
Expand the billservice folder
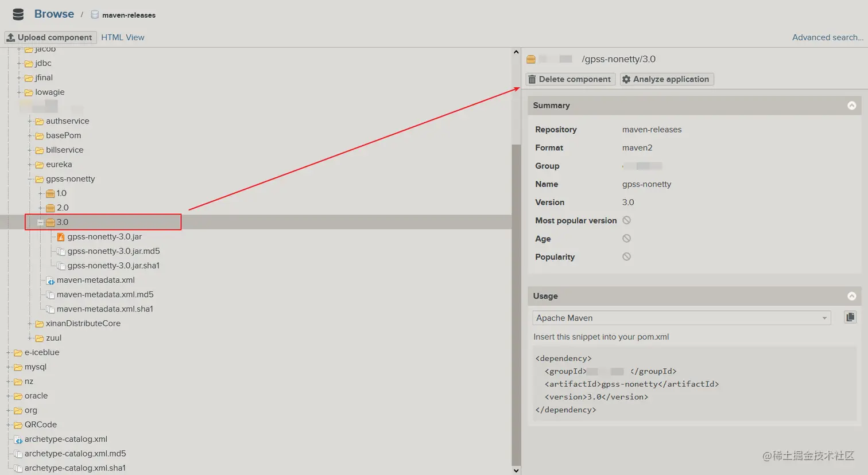tap(30, 150)
